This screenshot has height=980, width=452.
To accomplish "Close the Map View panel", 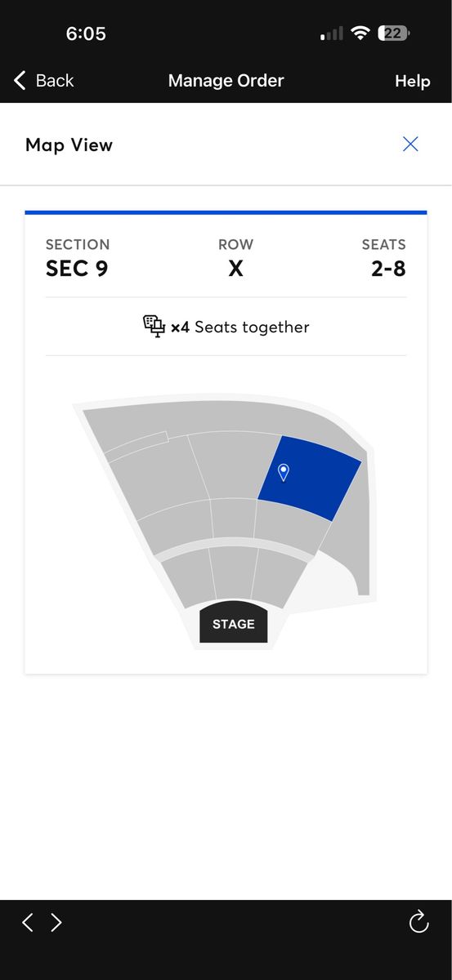I will 410,145.
